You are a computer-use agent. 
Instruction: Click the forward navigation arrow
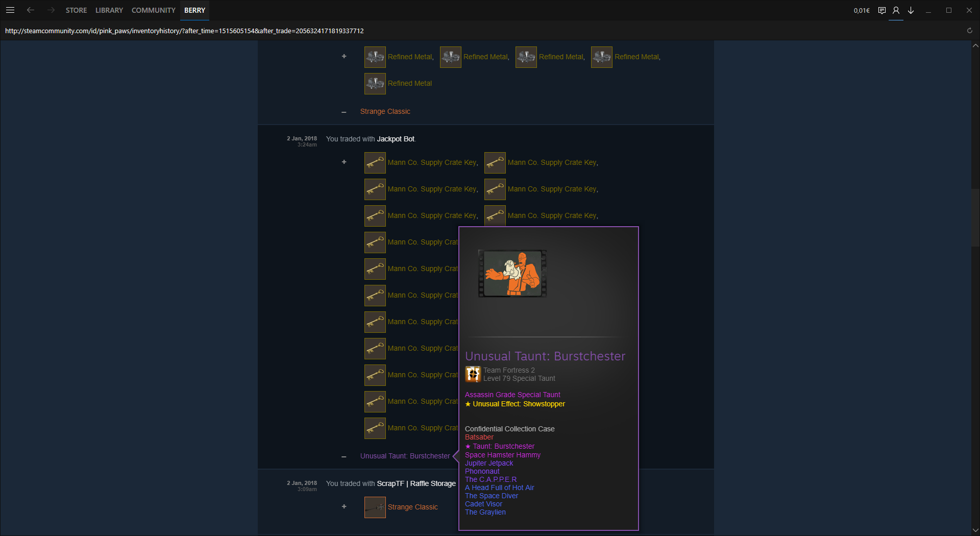click(51, 10)
